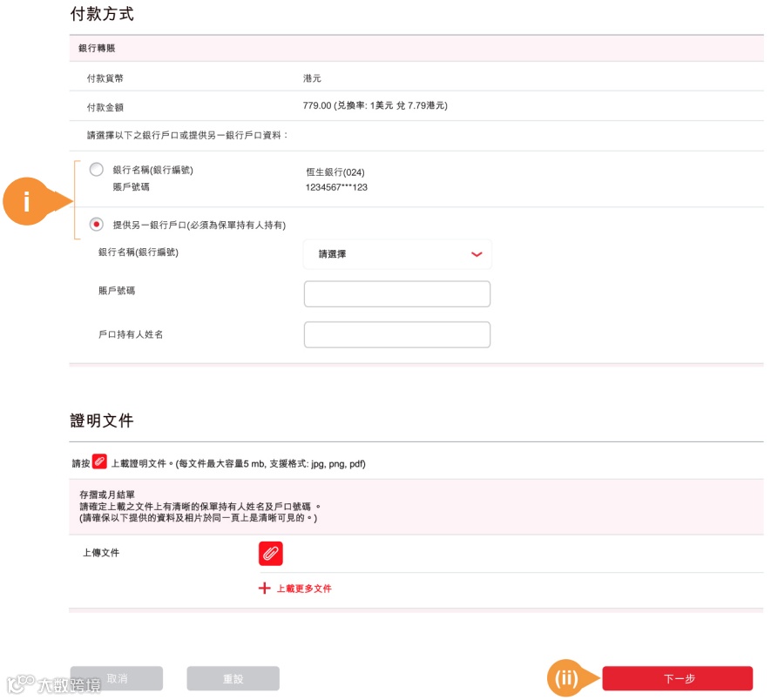Click the 付款金額 label
This screenshot has width=771, height=700.
click(x=105, y=107)
